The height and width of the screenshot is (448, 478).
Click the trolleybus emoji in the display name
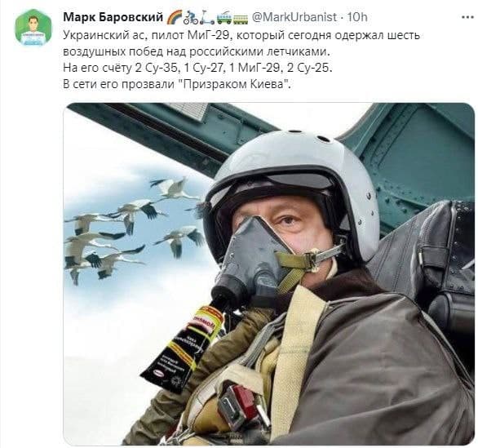coord(224,19)
